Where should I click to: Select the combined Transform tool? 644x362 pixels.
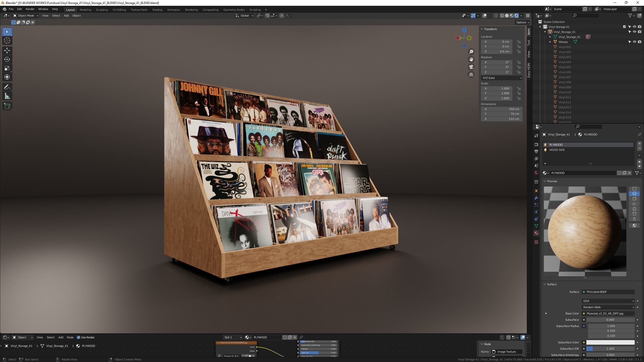[x=7, y=77]
